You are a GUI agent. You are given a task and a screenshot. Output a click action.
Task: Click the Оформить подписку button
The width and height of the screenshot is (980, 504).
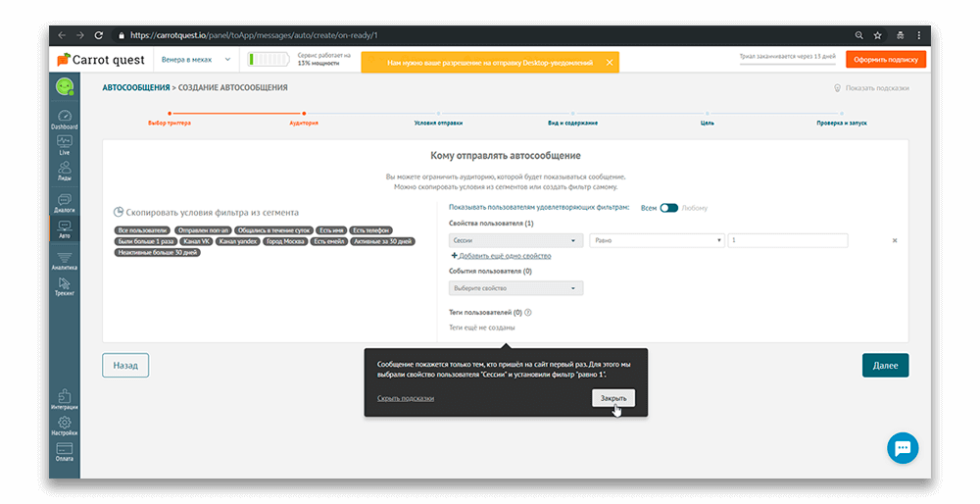(x=886, y=60)
